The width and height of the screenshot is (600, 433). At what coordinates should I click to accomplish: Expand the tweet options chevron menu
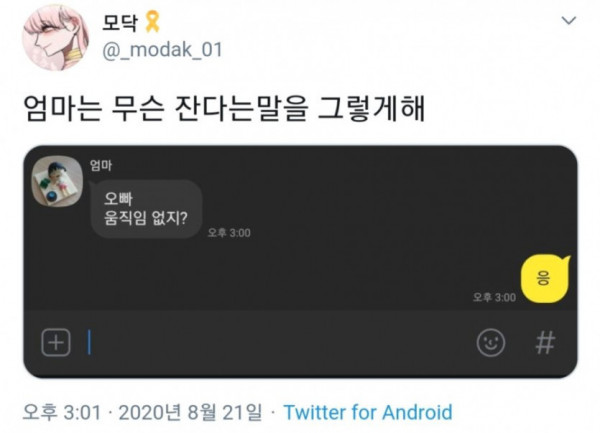point(569,20)
